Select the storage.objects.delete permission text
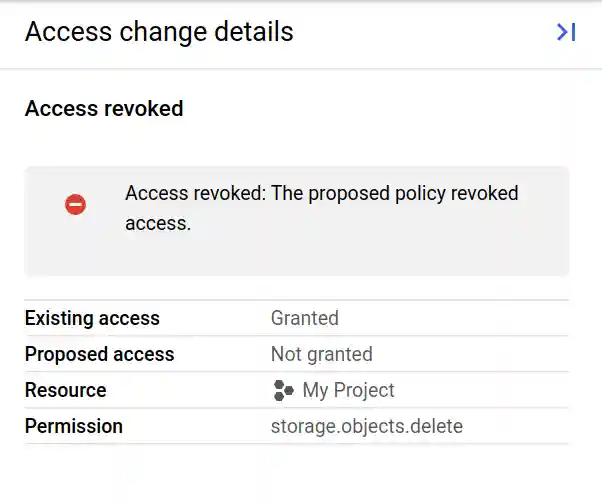Screen dimensions: 602x502 (x=366, y=427)
